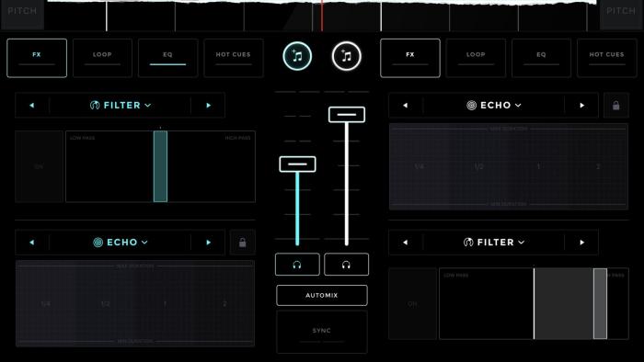Image resolution: width=644 pixels, height=362 pixels.
Task: Go to previous effect in right FILTER selector
Action: [x=406, y=243]
